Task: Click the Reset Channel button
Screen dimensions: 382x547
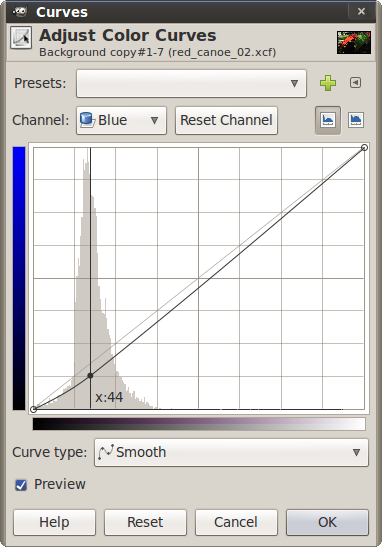Action: click(x=226, y=120)
